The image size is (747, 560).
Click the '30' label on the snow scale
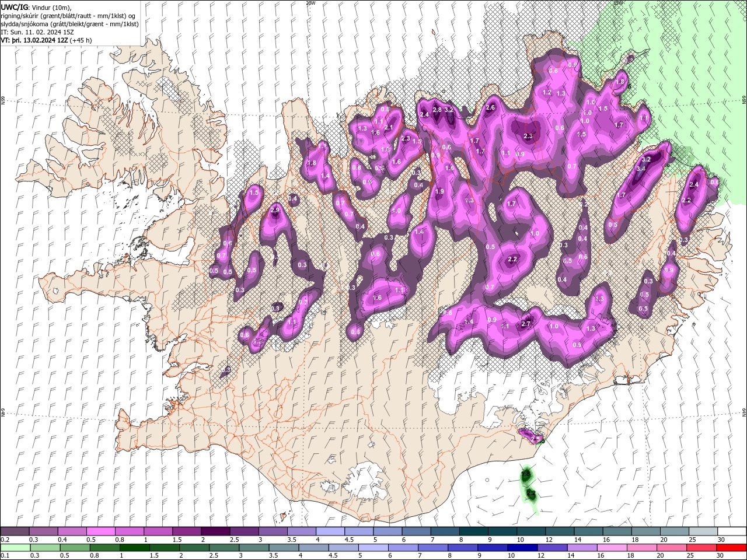pyautogui.click(x=721, y=540)
